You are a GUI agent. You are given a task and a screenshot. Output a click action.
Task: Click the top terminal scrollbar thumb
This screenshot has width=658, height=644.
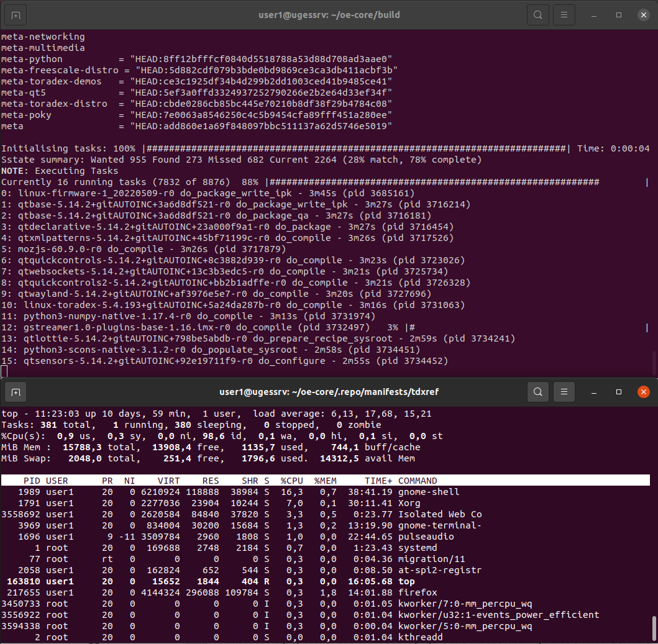[654, 628]
